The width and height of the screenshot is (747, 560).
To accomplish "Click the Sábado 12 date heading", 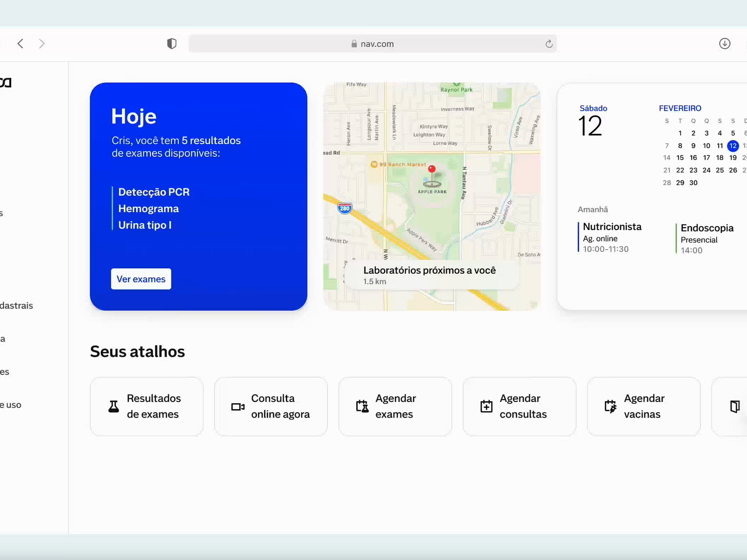I will [x=593, y=120].
